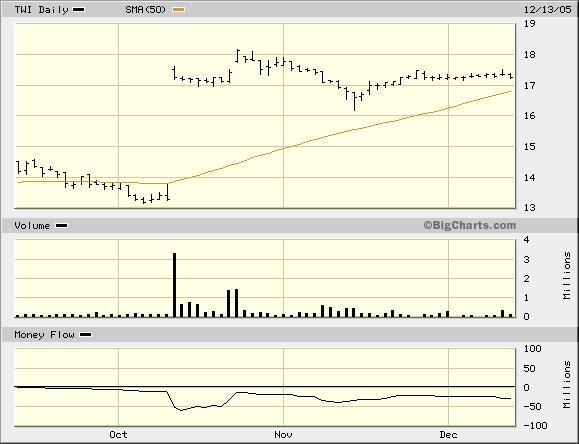This screenshot has width=579, height=444.
Task: Click the Money Flow panel header label
Action: pos(44,335)
